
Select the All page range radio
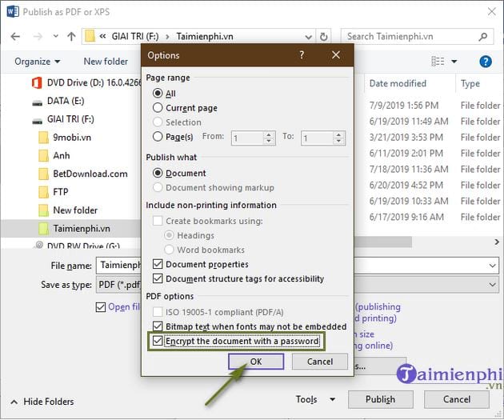[x=158, y=93]
